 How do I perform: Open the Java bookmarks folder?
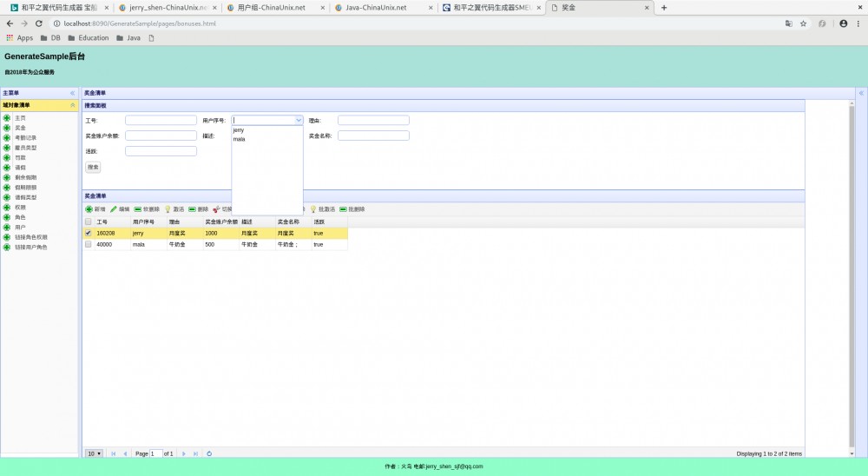pos(128,37)
